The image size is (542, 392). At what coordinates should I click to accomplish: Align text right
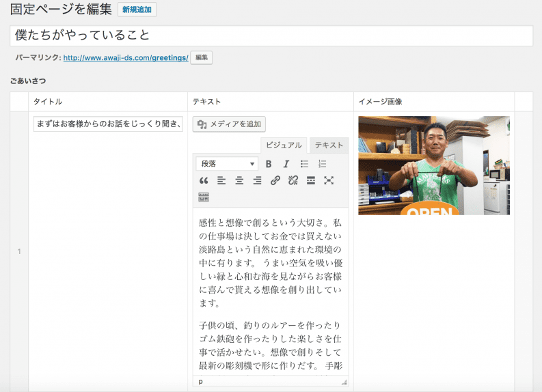(257, 180)
